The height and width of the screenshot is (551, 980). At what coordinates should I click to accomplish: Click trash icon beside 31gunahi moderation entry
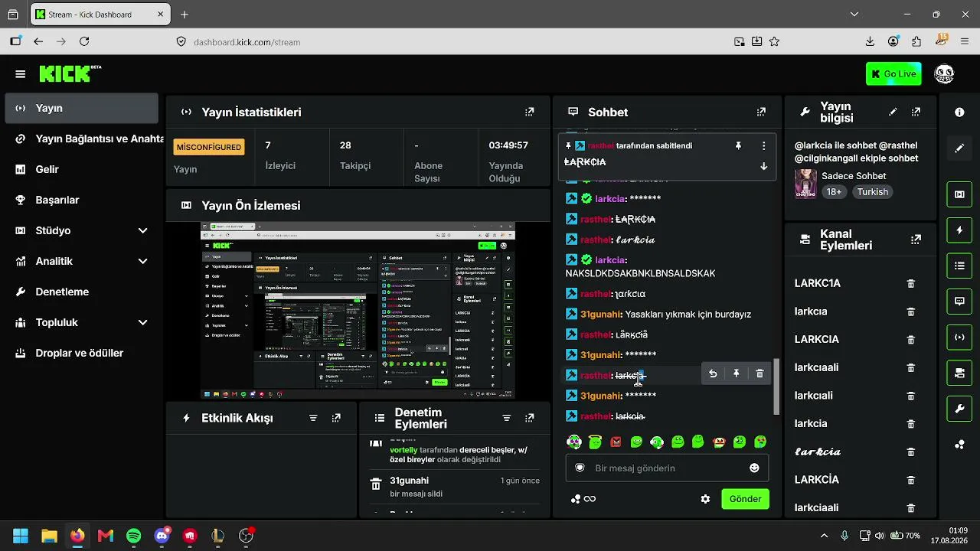[x=376, y=484]
